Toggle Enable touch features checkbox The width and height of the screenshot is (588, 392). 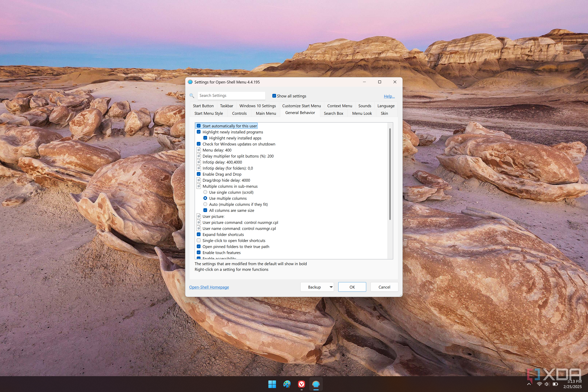[x=198, y=253]
